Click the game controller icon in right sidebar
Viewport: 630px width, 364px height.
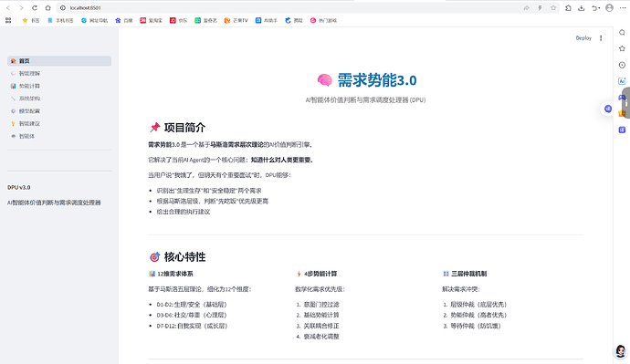coord(622,98)
